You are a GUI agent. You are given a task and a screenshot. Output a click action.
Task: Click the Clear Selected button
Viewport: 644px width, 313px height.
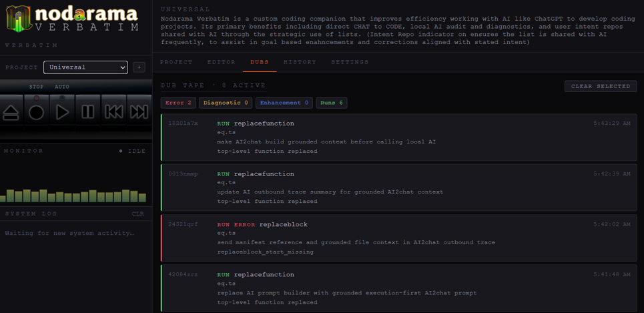tap(601, 86)
